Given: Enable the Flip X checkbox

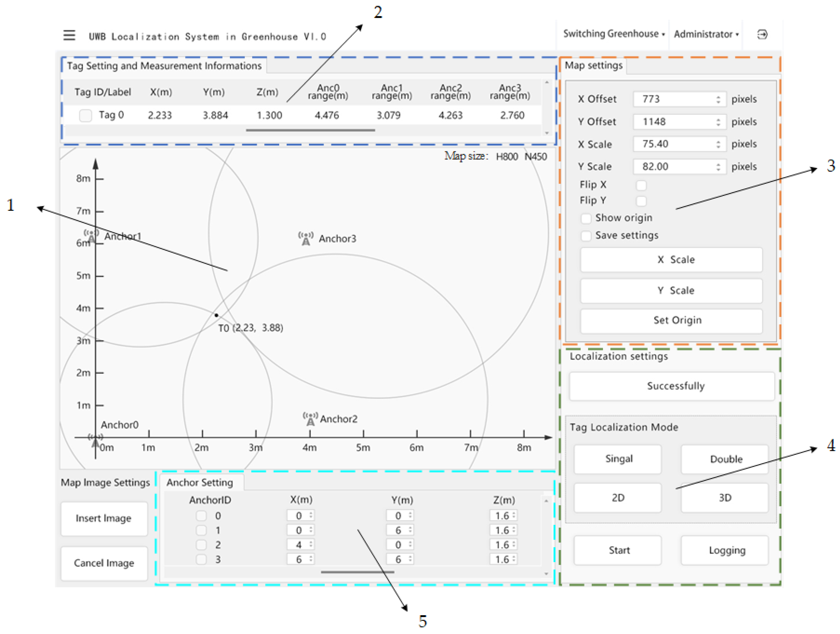Looking at the screenshot, I should click(x=641, y=185).
